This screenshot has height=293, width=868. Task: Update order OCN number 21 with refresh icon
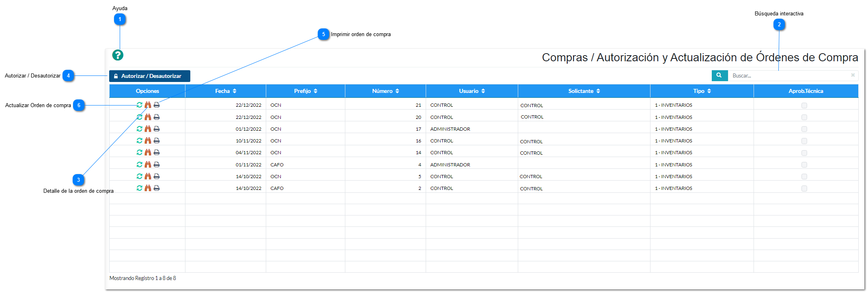click(x=140, y=105)
